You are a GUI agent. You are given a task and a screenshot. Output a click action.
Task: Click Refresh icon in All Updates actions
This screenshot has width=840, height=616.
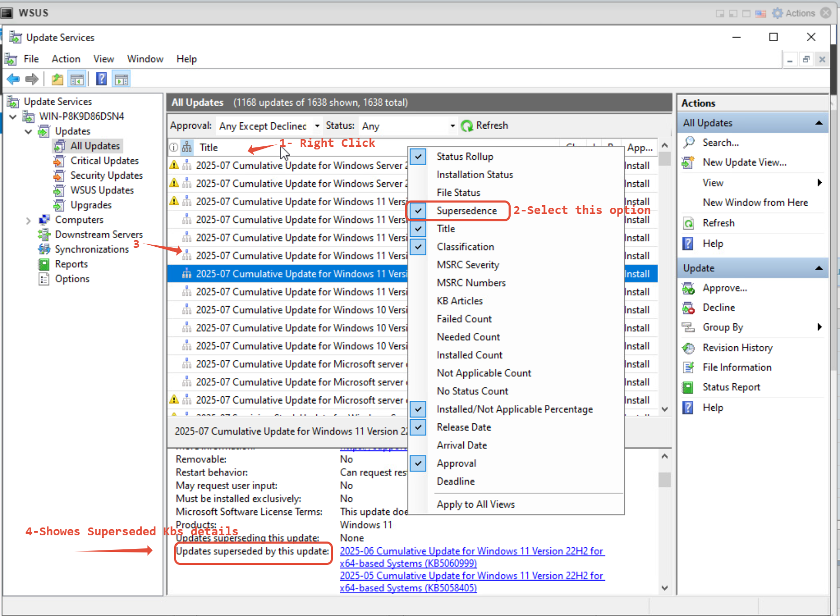688,223
